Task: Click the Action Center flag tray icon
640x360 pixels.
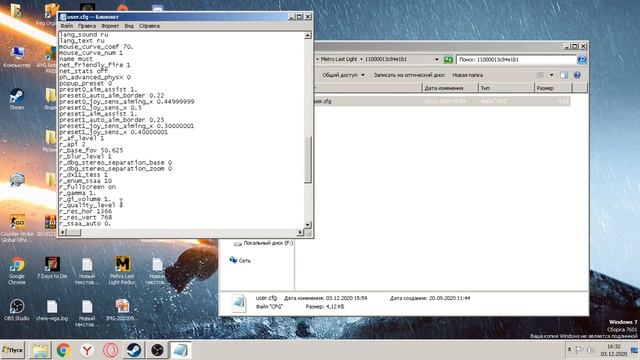Action: (579, 350)
